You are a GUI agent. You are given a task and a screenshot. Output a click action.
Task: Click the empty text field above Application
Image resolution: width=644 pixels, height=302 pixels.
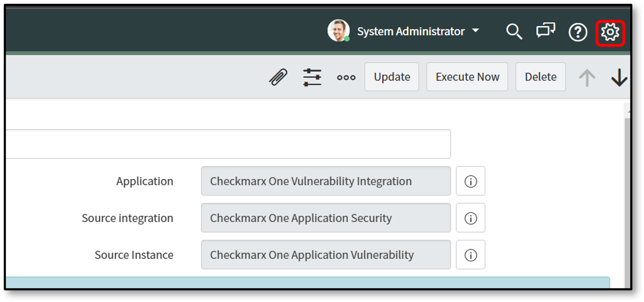[x=228, y=144]
